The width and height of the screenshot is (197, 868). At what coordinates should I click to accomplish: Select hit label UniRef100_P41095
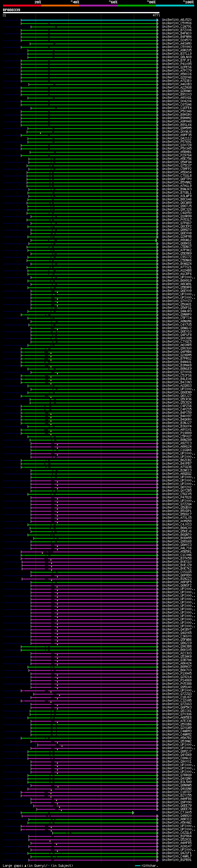coord(177,64)
